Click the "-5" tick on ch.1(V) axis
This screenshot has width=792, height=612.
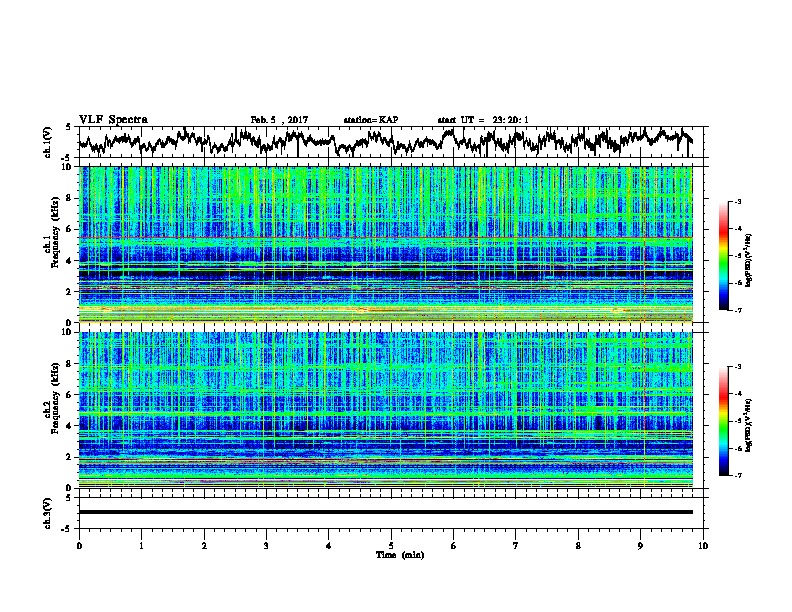pyautogui.click(x=67, y=158)
